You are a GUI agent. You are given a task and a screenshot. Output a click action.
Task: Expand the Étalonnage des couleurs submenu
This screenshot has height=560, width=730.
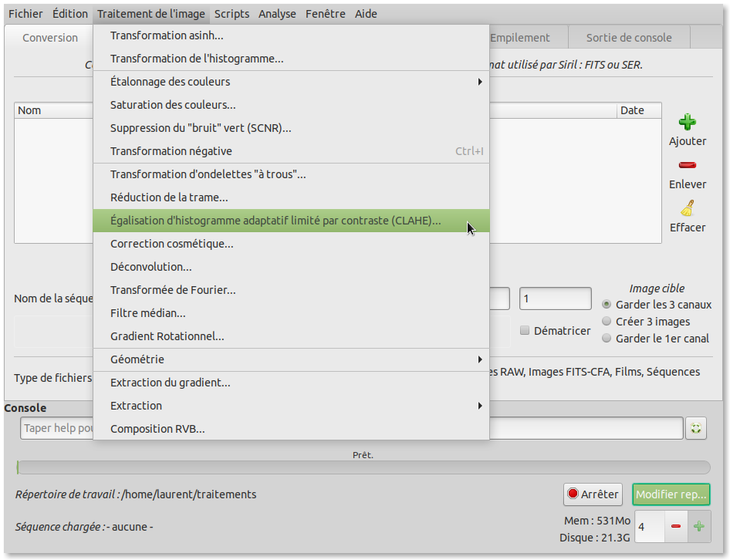point(291,82)
